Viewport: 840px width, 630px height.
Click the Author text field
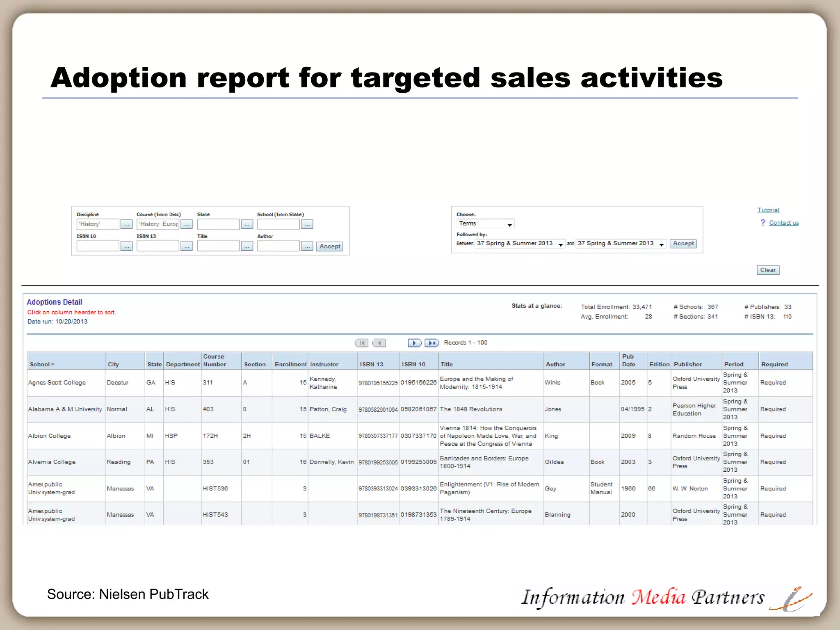(x=278, y=246)
